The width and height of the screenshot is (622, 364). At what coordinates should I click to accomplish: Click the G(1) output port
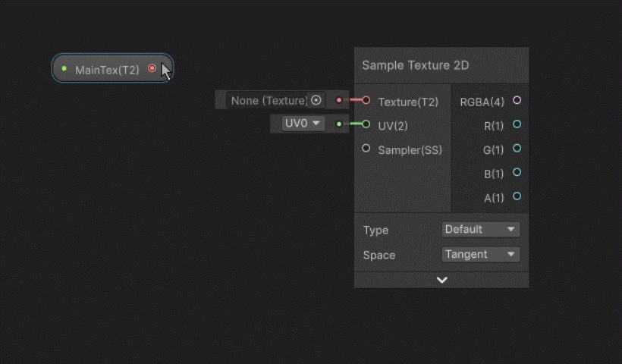tap(517, 149)
